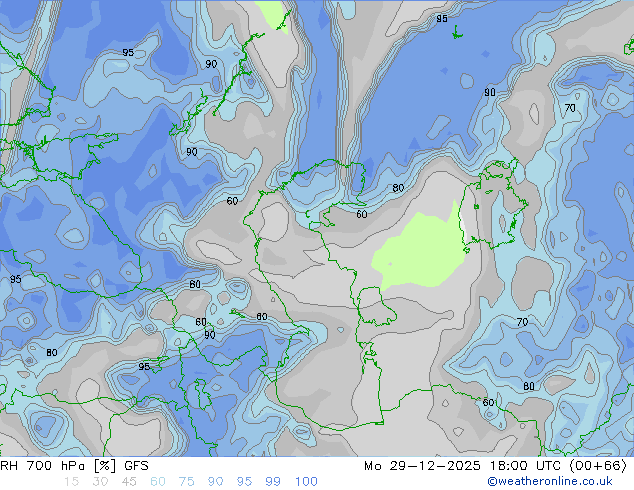Click the 'RH 700 hPa [%]' title text

point(58,466)
